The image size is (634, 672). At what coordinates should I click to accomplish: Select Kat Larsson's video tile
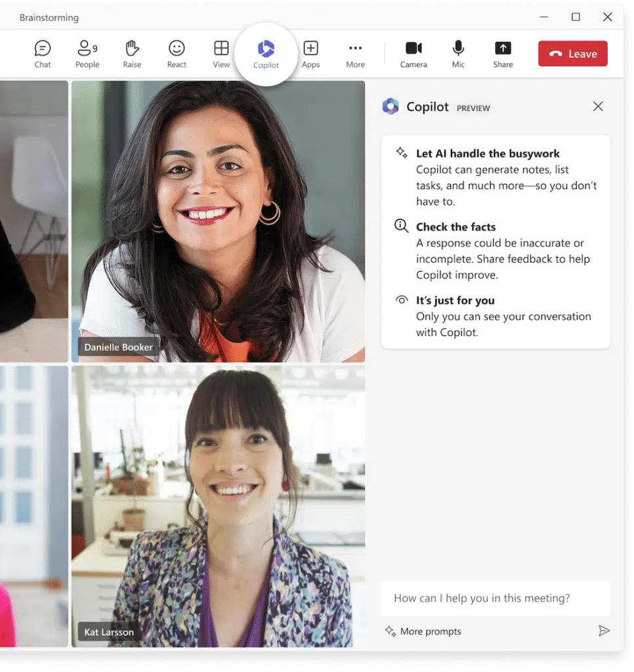[x=218, y=507]
